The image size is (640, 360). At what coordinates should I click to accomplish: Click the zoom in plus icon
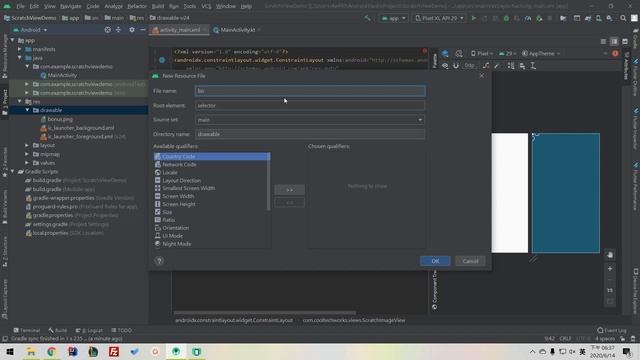[x=610, y=269]
